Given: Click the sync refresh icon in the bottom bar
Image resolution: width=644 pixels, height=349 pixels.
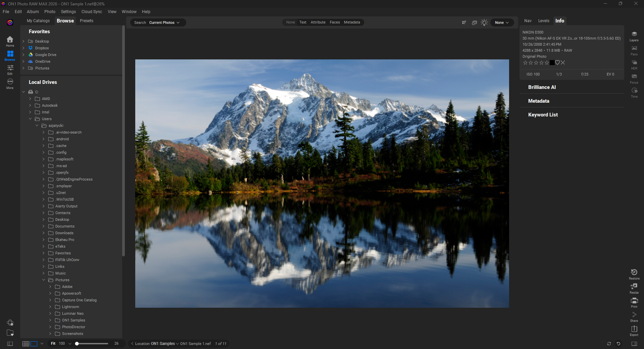Looking at the screenshot, I should pyautogui.click(x=609, y=344).
